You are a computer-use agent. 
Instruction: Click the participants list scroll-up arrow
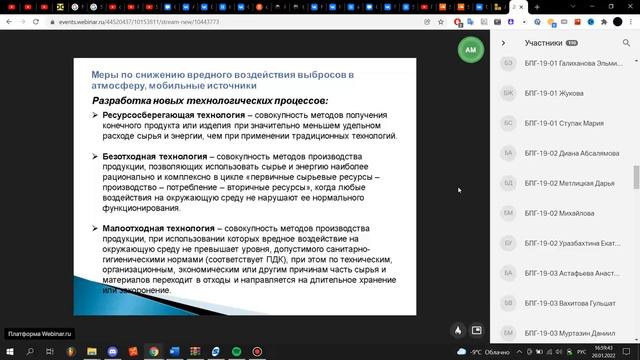pyautogui.click(x=636, y=61)
